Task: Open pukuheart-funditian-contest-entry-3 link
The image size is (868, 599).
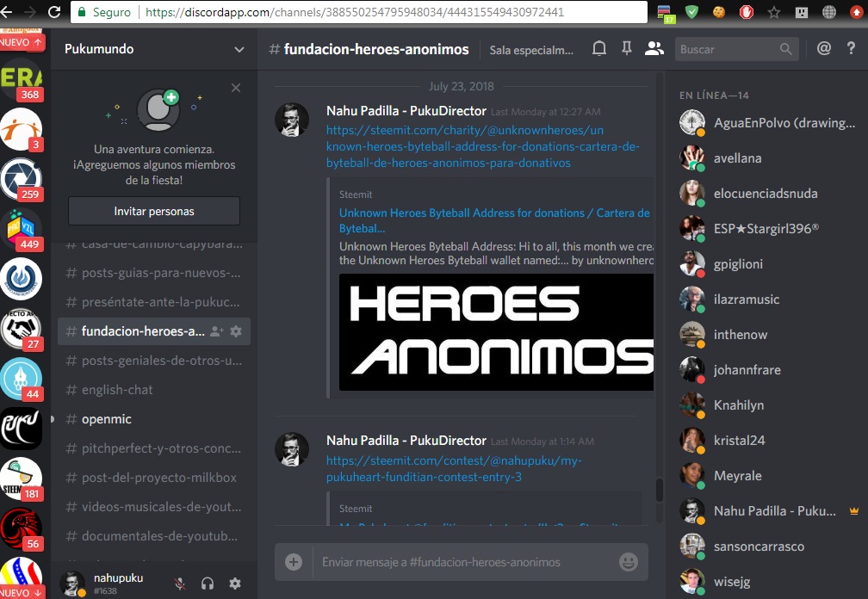Action: (454, 468)
